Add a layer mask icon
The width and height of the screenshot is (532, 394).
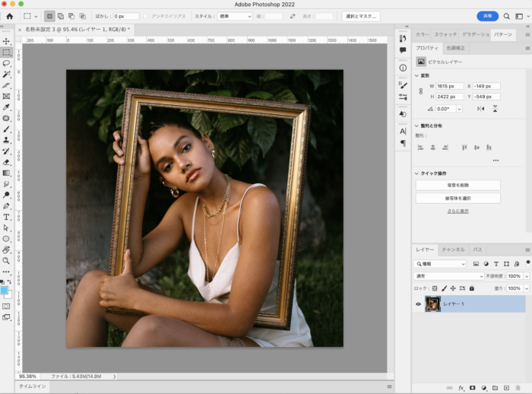pyautogui.click(x=472, y=388)
